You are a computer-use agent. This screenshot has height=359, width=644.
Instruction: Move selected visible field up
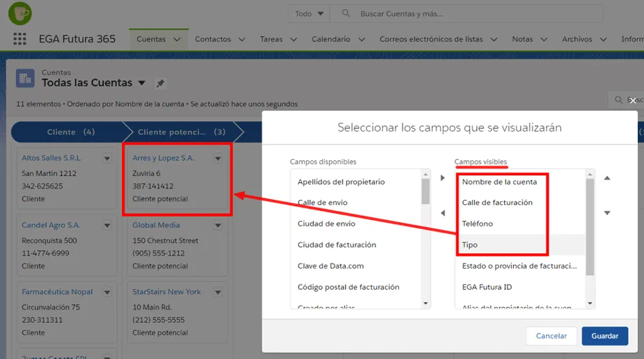[x=607, y=178]
